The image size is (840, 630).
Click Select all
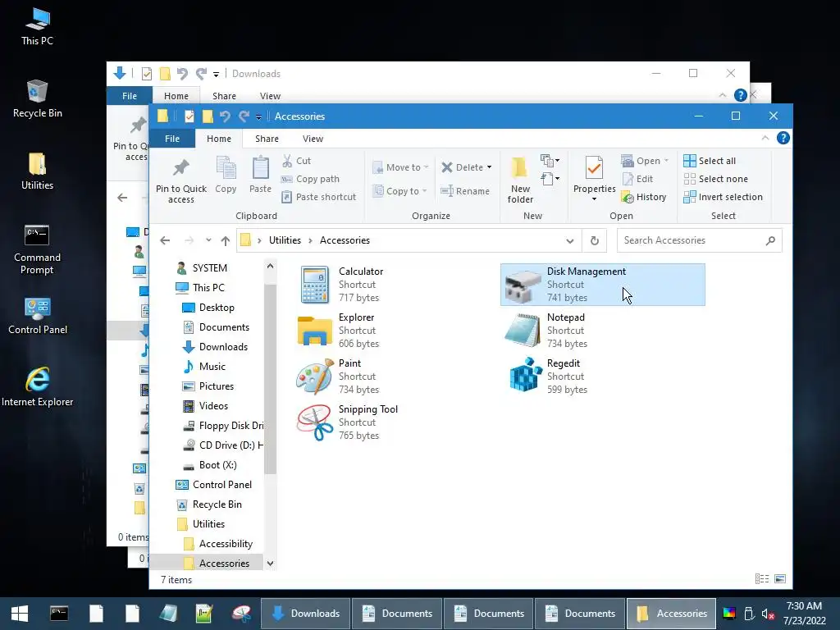point(710,161)
